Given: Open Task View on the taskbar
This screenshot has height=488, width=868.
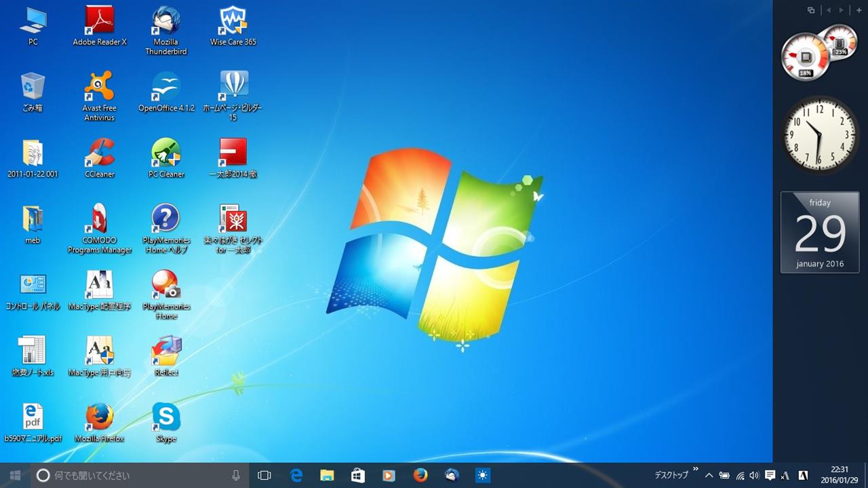Looking at the screenshot, I should click(264, 476).
